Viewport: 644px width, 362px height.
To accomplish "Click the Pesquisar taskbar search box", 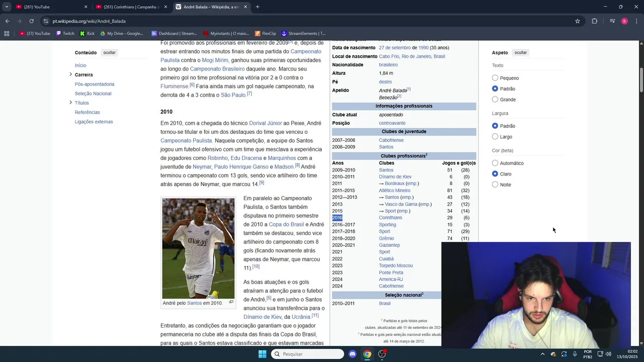I will click(307, 354).
